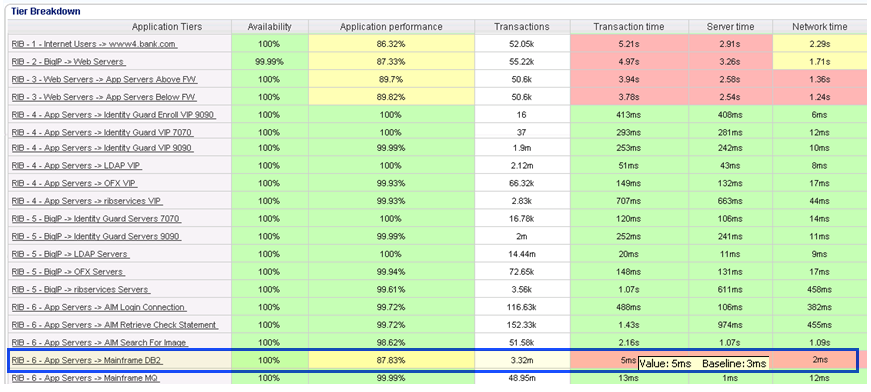This screenshot has width=871, height=392.
Task: Click the 5.21s transaction time cell
Action: click(x=629, y=44)
